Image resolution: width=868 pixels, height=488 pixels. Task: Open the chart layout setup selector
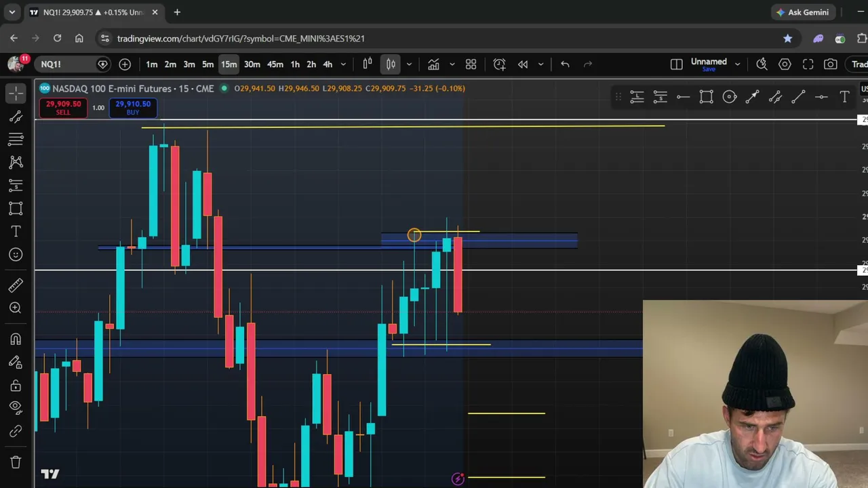677,64
